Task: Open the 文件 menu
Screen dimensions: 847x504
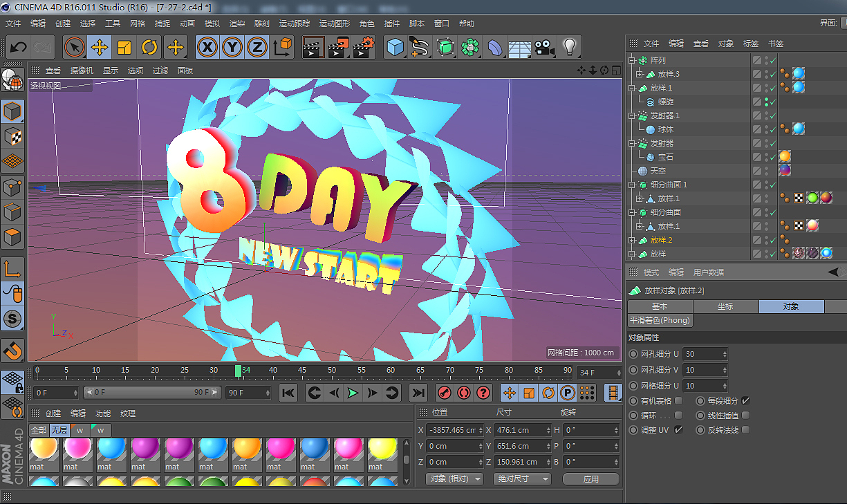Action: [13, 23]
